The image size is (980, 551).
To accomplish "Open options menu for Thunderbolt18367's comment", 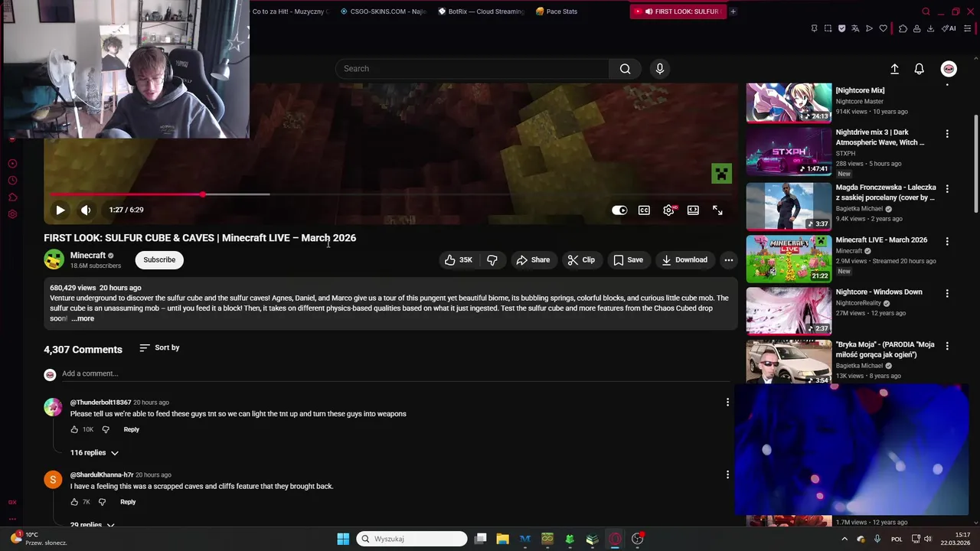I will [727, 402].
